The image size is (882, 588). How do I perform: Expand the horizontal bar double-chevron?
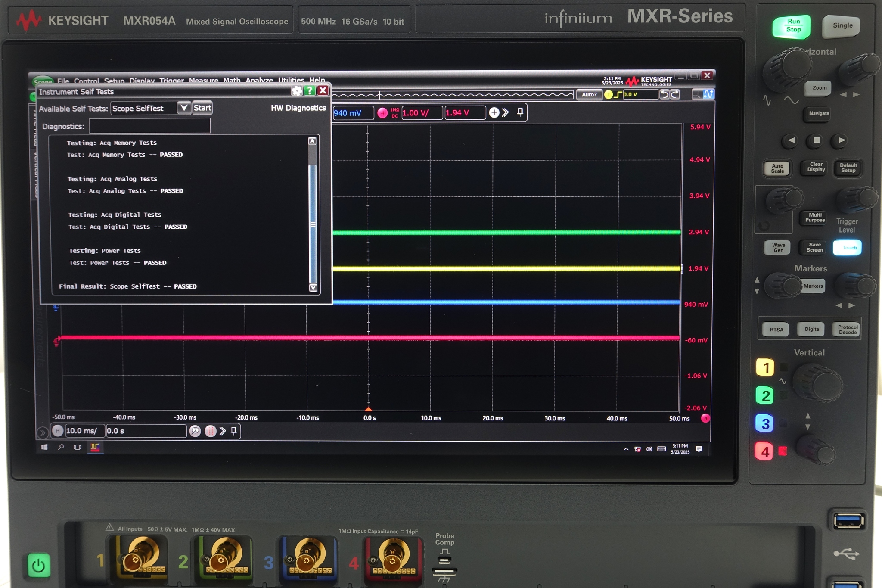tap(223, 431)
